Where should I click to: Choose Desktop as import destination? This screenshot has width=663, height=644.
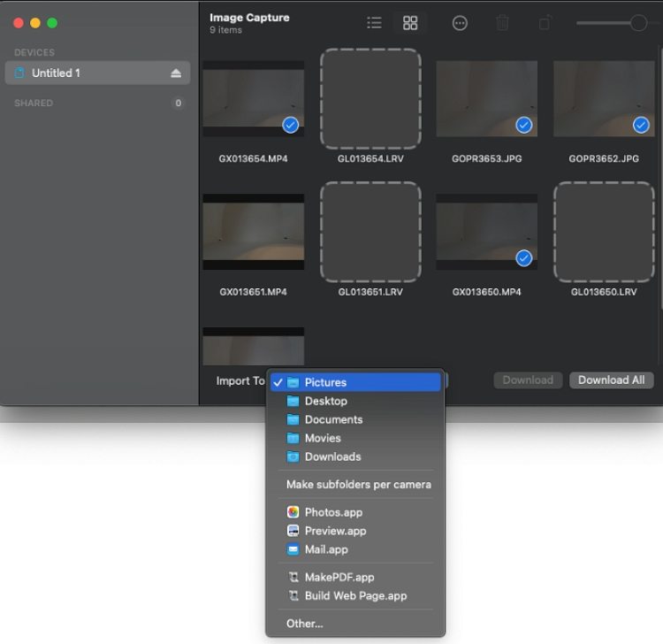click(355, 401)
